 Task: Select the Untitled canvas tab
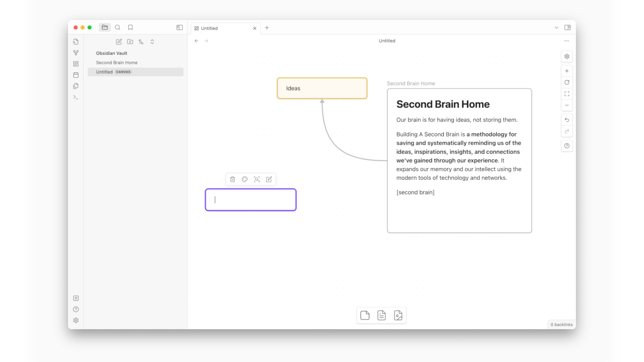click(209, 28)
